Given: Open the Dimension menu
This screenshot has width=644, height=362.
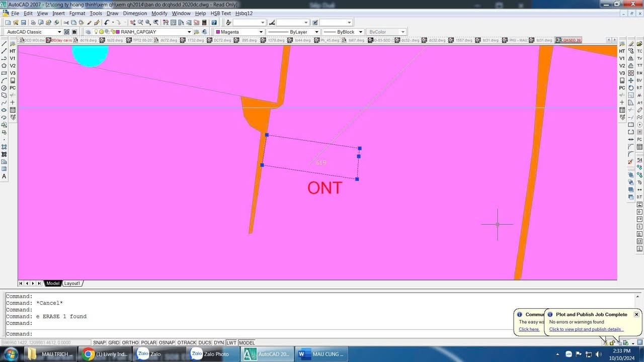Looking at the screenshot, I should tap(135, 13).
